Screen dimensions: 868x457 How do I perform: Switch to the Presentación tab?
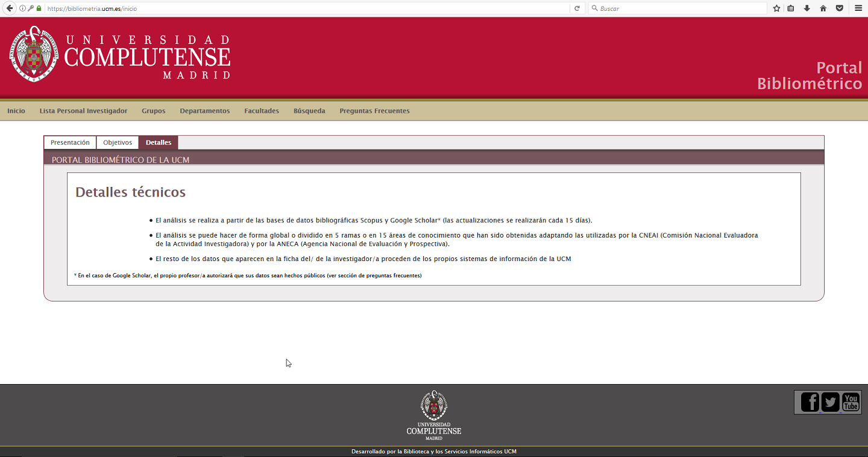[70, 143]
